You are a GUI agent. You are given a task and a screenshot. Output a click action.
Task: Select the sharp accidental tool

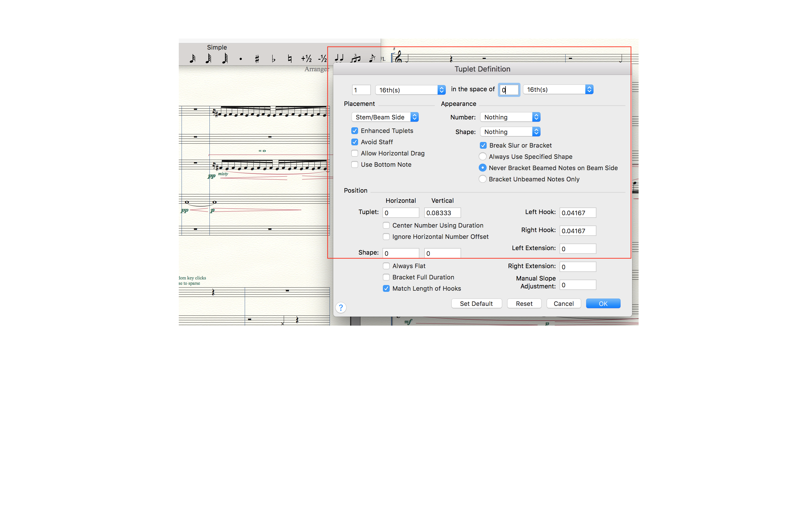coord(257,59)
